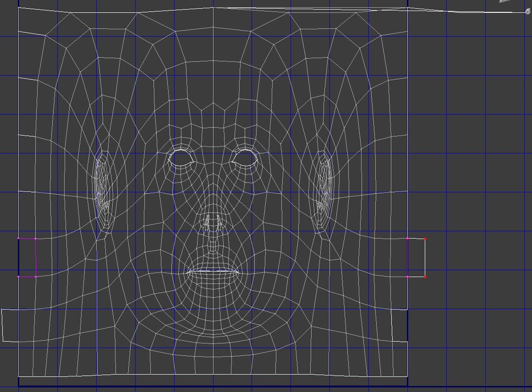
Task: Click the face inside the left magenta polygon
Action: click(x=27, y=257)
